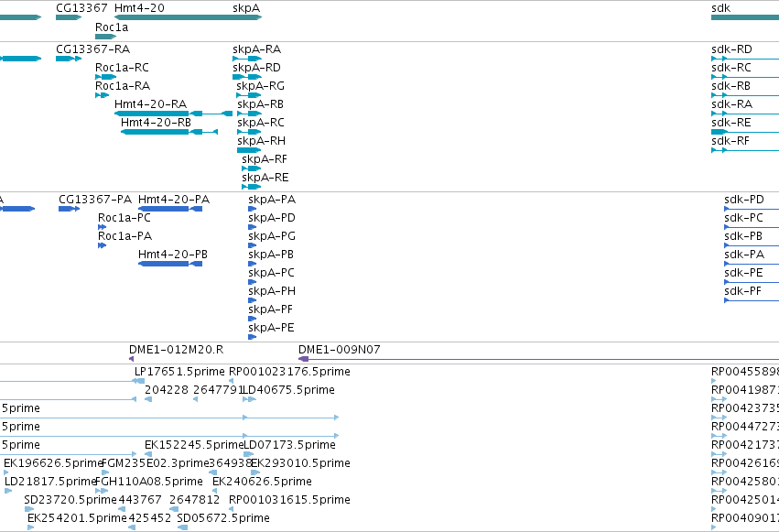Select the DME1-012M20.R clone feature
The height and width of the screenshot is (532, 779).
[x=177, y=350]
